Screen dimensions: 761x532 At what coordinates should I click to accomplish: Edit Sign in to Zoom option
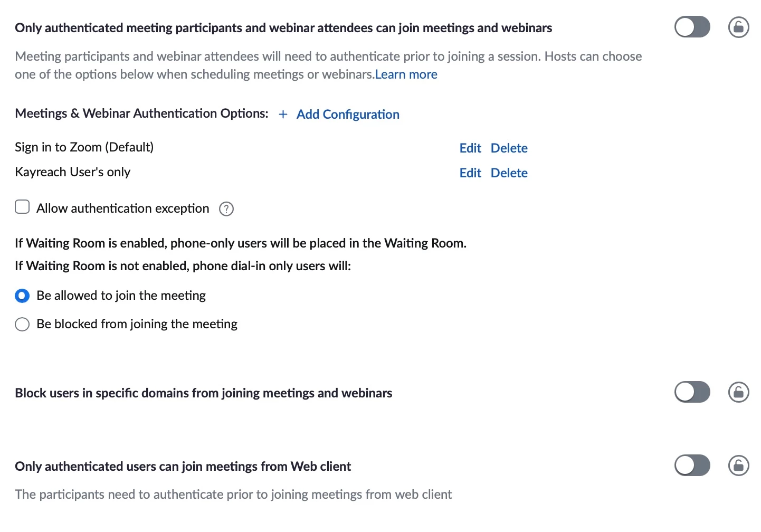[470, 148]
